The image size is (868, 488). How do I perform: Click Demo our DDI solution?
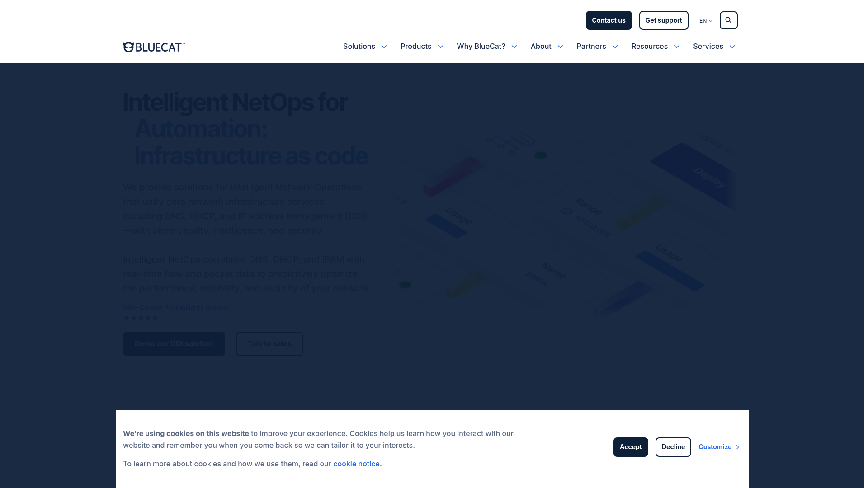point(174,343)
